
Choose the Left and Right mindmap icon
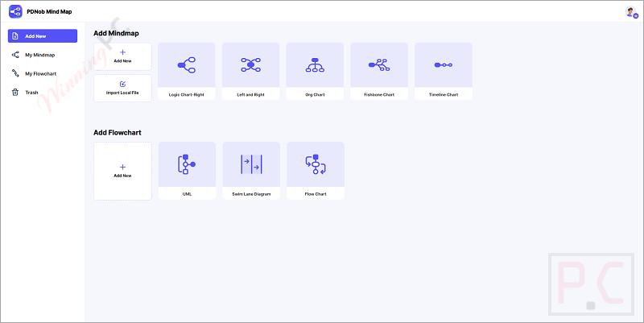[x=250, y=65]
